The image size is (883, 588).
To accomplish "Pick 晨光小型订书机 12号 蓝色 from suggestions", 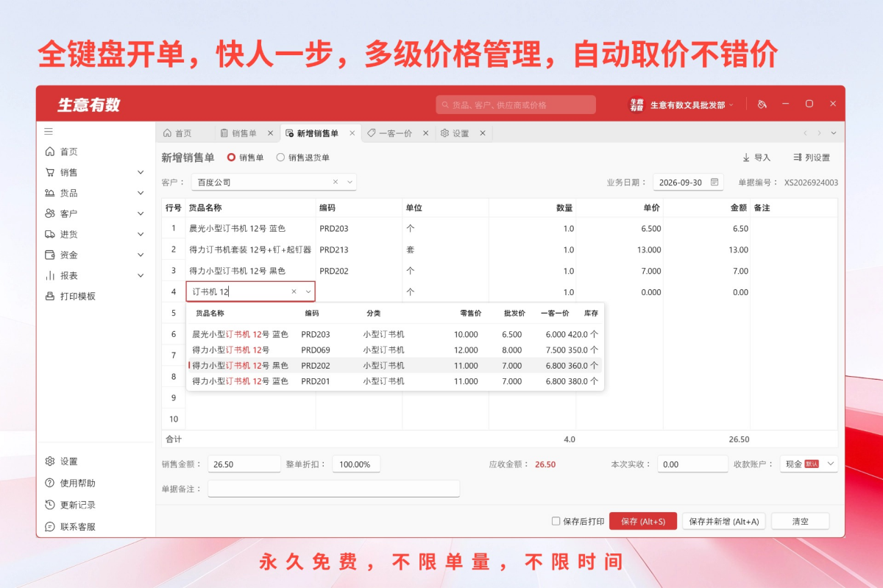I will tap(395, 334).
